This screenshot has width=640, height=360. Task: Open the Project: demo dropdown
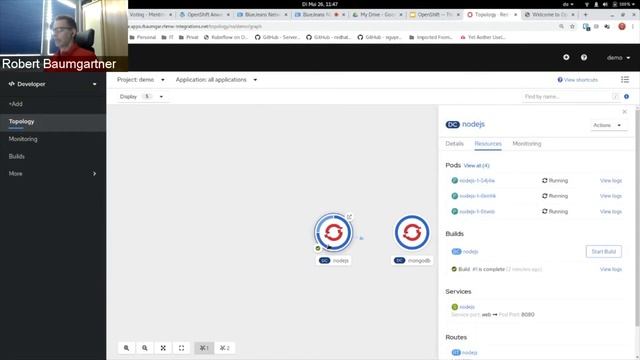pyautogui.click(x=140, y=80)
